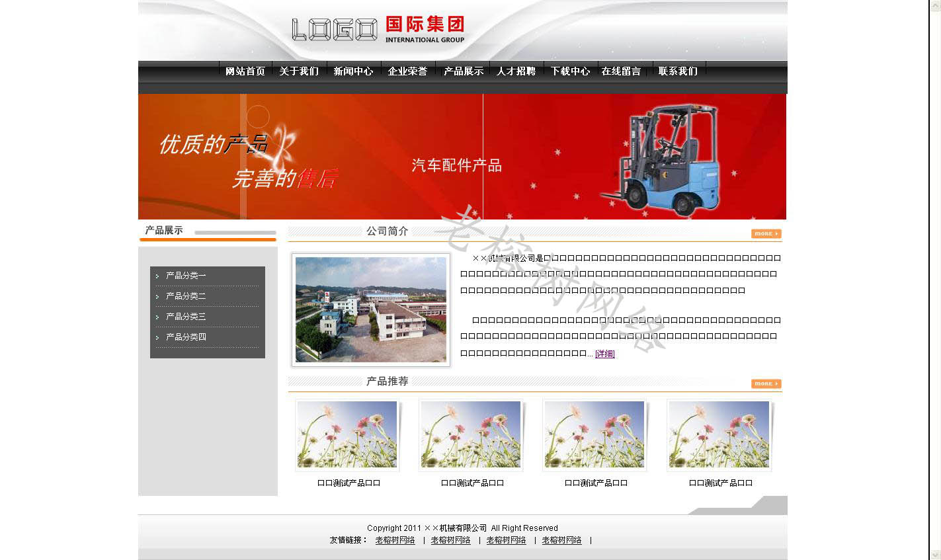Visit 人才招聘 page
941x560 pixels.
point(516,71)
